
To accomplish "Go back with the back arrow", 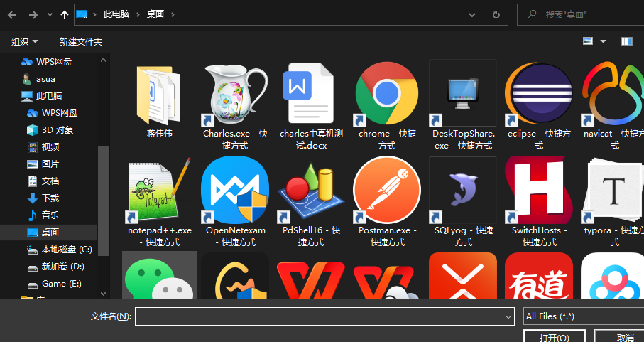I will coord(12,15).
